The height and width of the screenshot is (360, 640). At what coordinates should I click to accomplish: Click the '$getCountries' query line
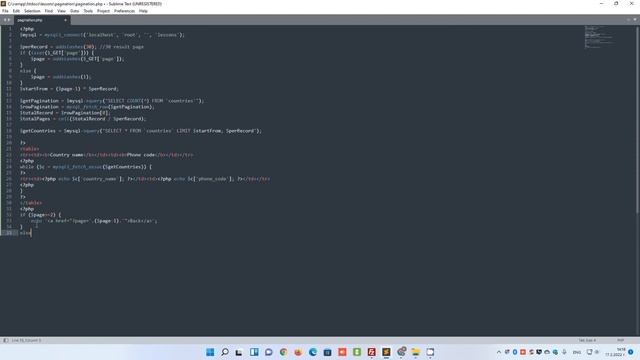coord(141,131)
